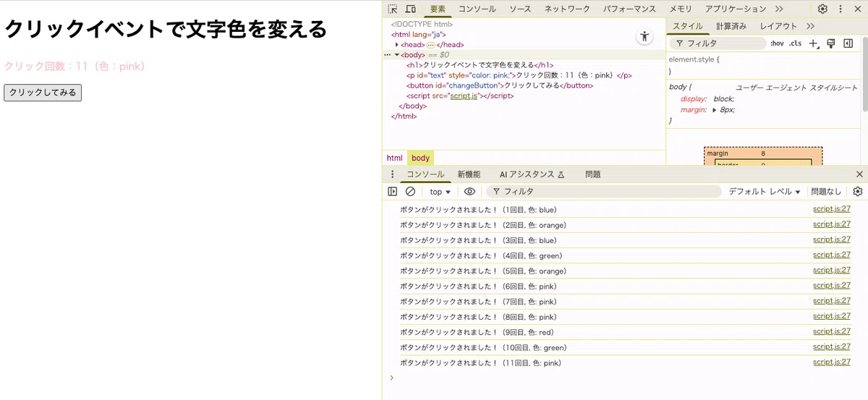Click the display: block declaration
The image size is (868, 400).
[x=707, y=99]
